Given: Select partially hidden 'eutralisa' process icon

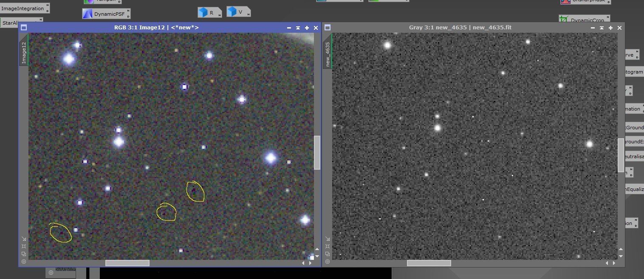Looking at the screenshot, I should 634,157.
